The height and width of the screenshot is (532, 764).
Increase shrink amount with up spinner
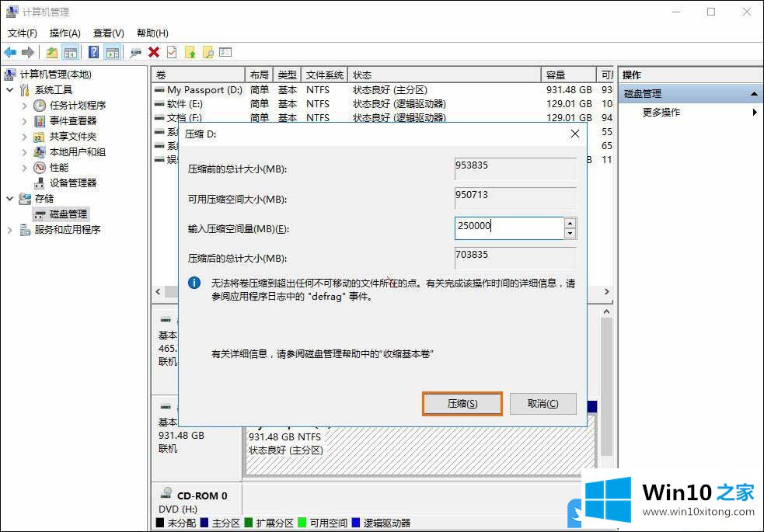tap(570, 223)
